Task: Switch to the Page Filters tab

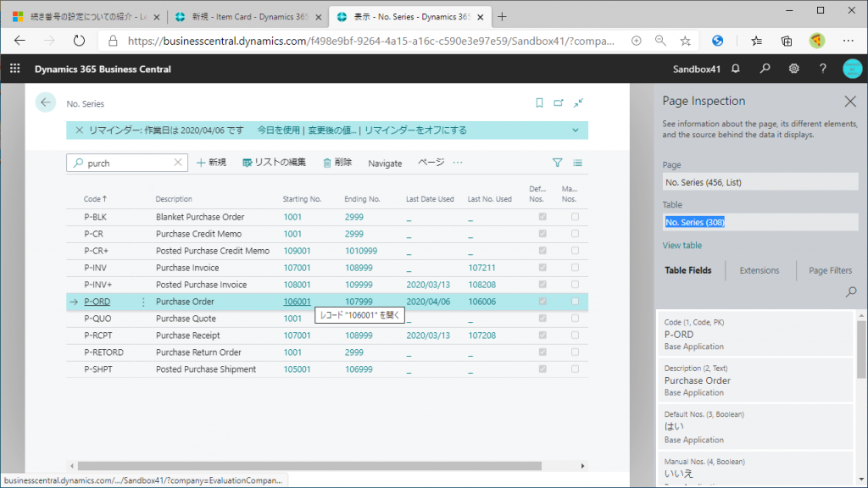Action: 831,270
